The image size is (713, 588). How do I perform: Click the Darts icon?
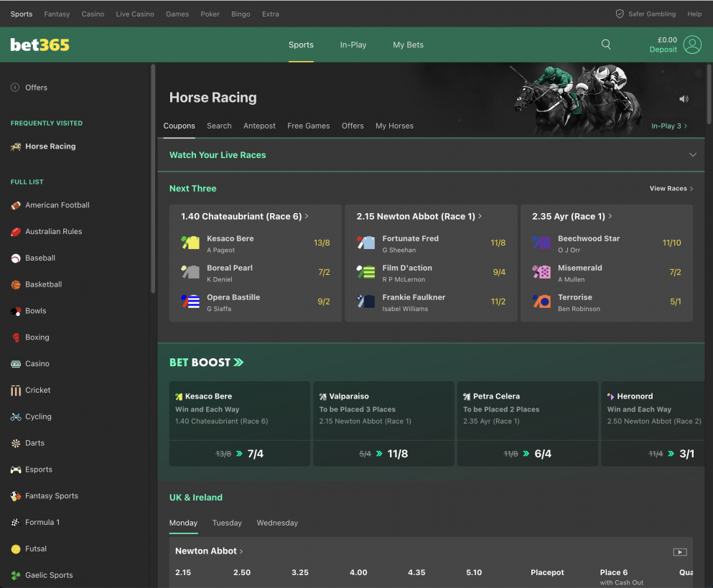(16, 443)
